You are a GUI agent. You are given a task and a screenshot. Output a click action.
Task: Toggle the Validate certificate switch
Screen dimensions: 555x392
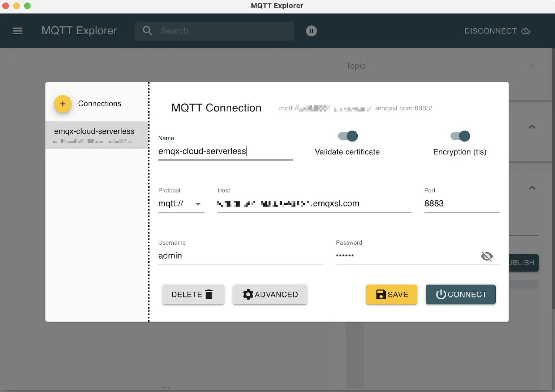tap(348, 136)
